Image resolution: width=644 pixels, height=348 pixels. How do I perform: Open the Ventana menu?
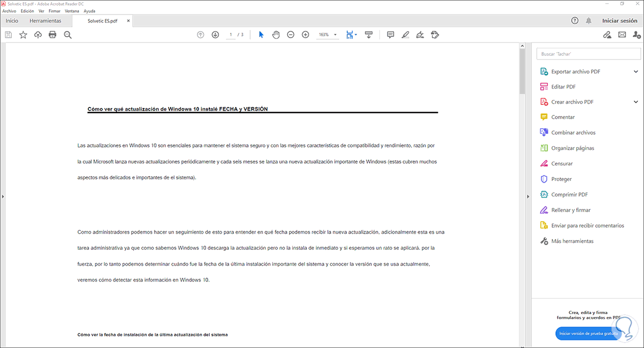[x=72, y=11]
